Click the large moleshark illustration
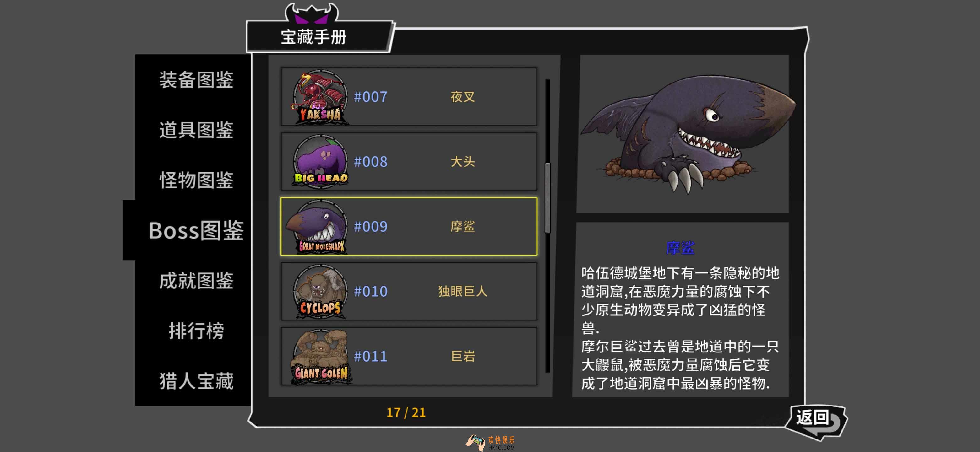The width and height of the screenshot is (980, 452). (687, 133)
